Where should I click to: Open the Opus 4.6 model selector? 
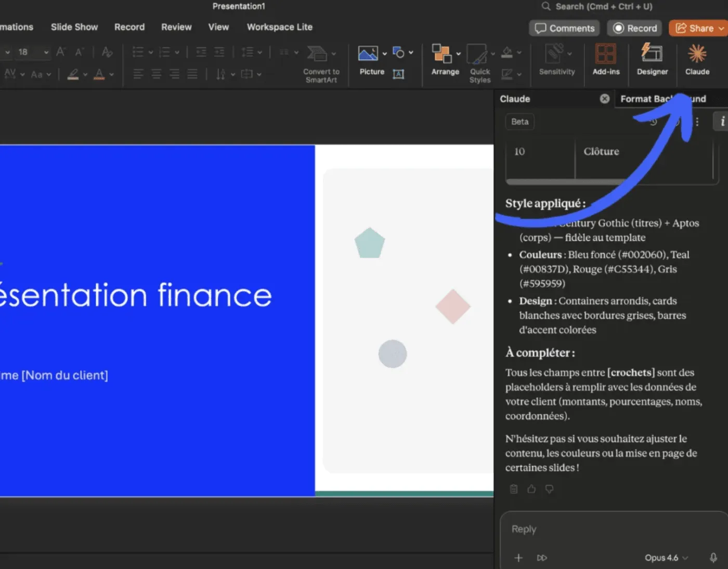click(666, 558)
